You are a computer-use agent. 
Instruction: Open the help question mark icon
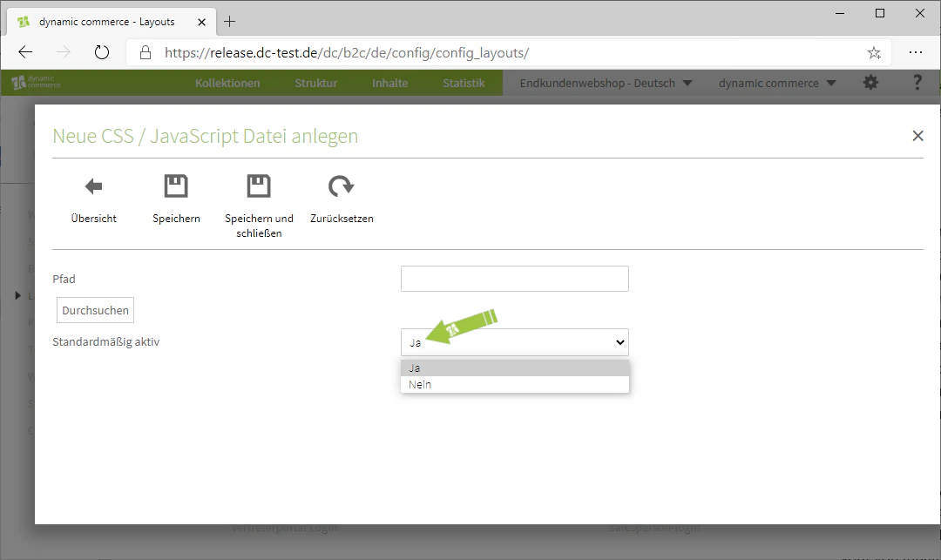coord(917,83)
